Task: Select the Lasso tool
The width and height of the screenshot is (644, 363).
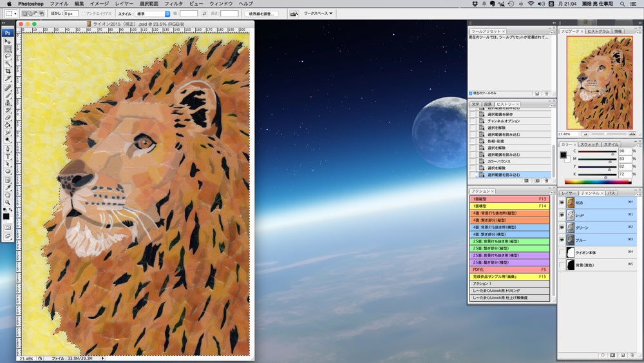Action: pos(8,56)
